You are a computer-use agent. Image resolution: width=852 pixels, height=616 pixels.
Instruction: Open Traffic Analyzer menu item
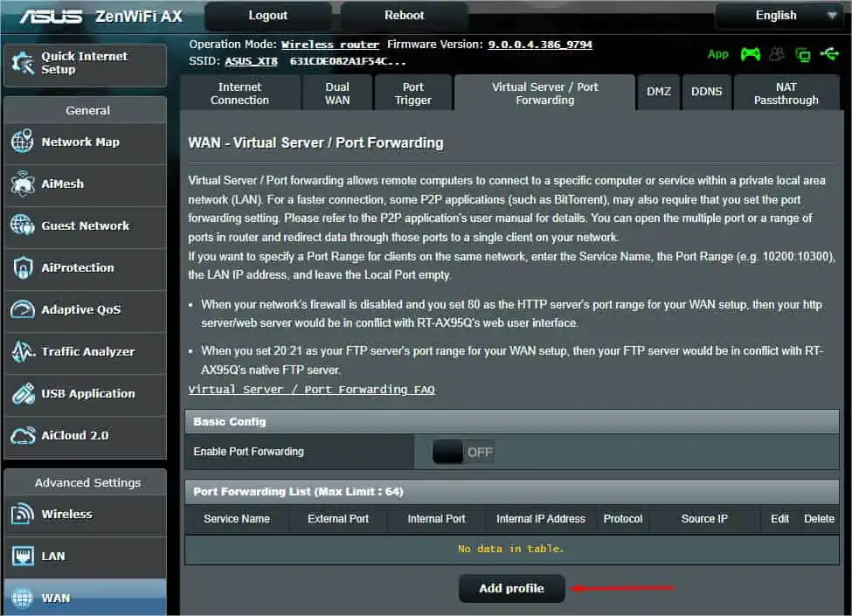click(x=86, y=351)
